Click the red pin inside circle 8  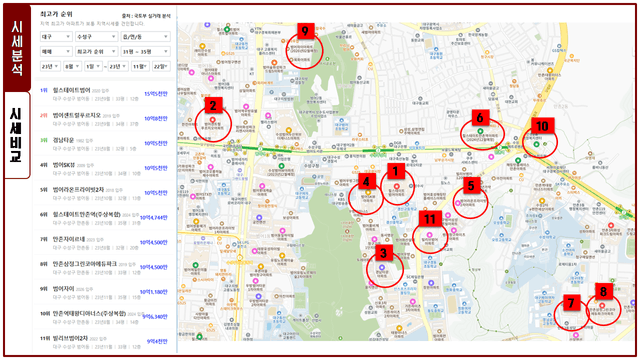[602, 305]
